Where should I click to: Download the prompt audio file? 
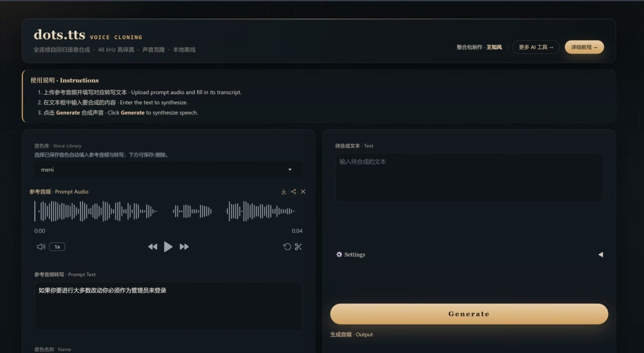coord(283,192)
